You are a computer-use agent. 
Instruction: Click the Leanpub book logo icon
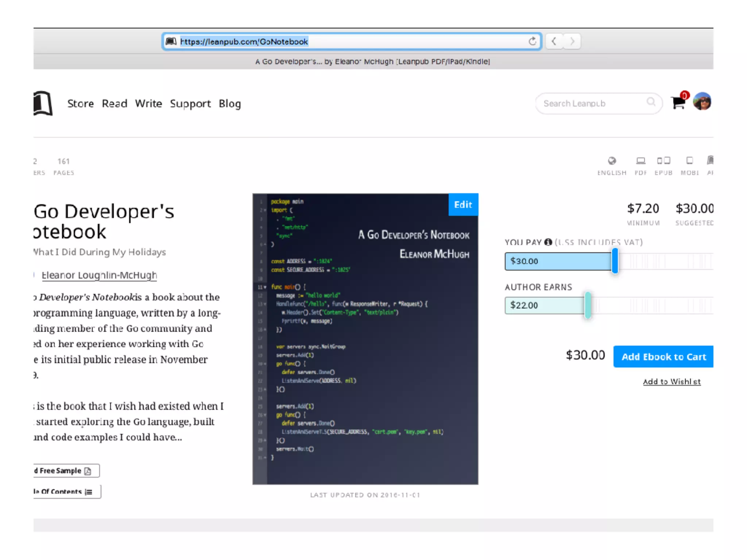(43, 104)
